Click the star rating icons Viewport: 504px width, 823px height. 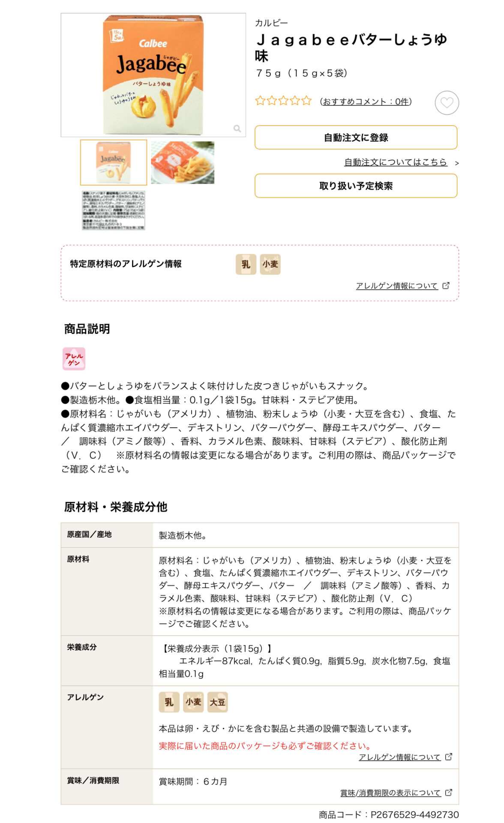[283, 101]
